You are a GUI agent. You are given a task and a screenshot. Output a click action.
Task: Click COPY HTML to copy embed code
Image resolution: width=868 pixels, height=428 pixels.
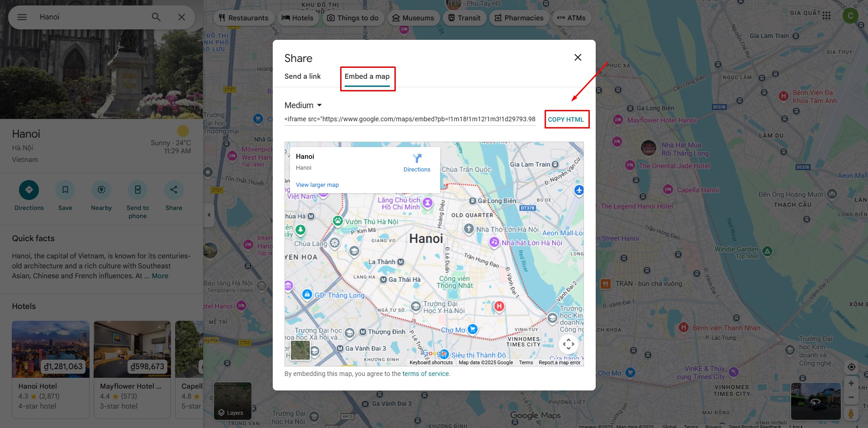tap(567, 119)
